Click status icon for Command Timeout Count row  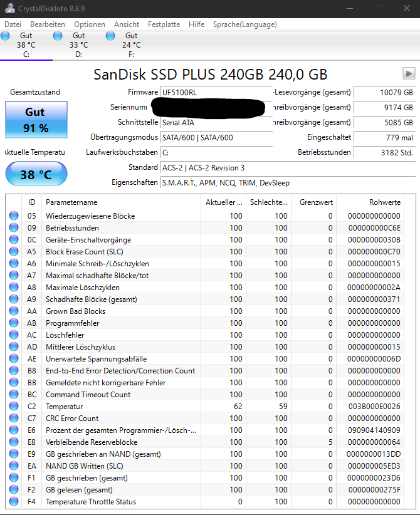point(14,395)
